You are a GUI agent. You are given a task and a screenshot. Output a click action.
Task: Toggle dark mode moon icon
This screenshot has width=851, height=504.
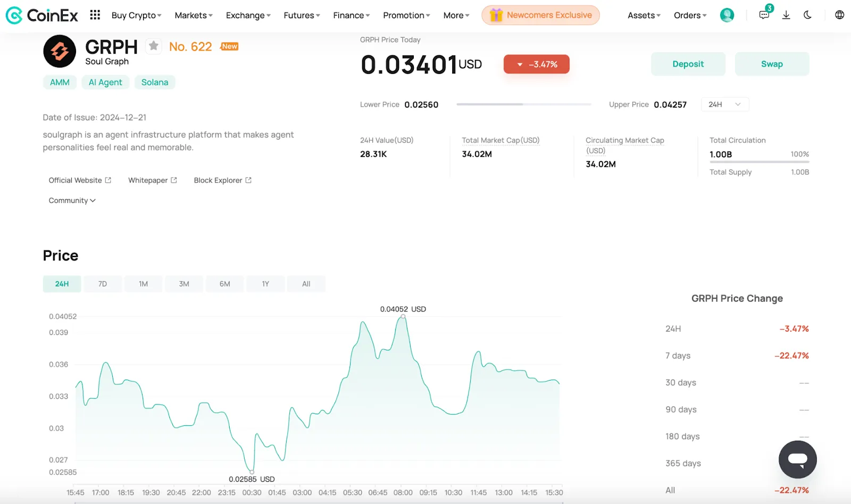(807, 15)
